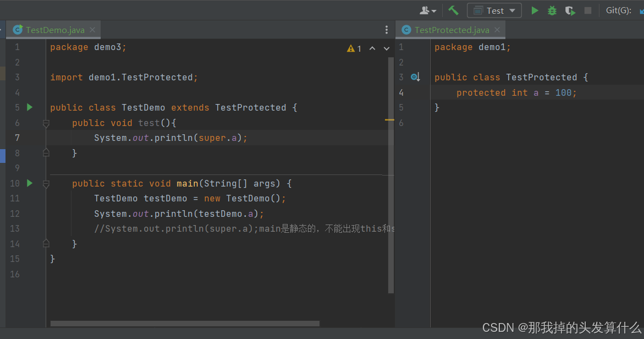Image resolution: width=644 pixels, height=339 pixels.
Task: Click the yellow warning stripe on scrollbar
Action: tap(389, 119)
